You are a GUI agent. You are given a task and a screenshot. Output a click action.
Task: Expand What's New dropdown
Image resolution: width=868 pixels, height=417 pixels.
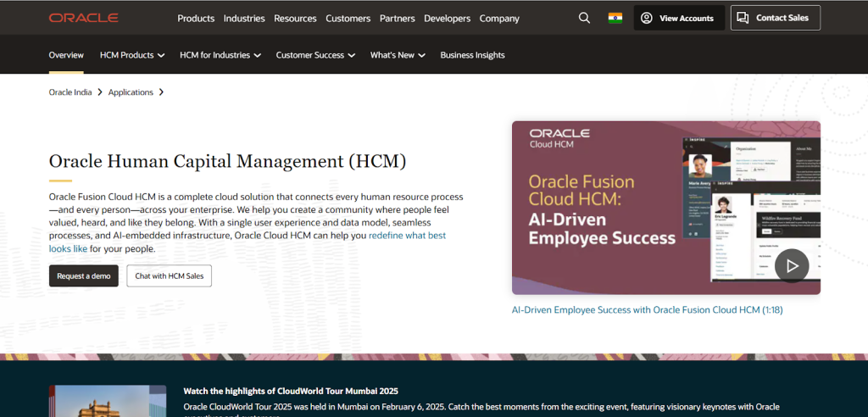398,55
